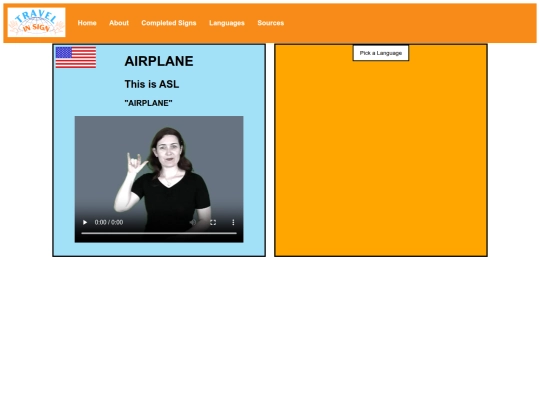Click the quoted "AIRPLANE" label
This screenshot has height=405, width=540.
[x=148, y=103]
